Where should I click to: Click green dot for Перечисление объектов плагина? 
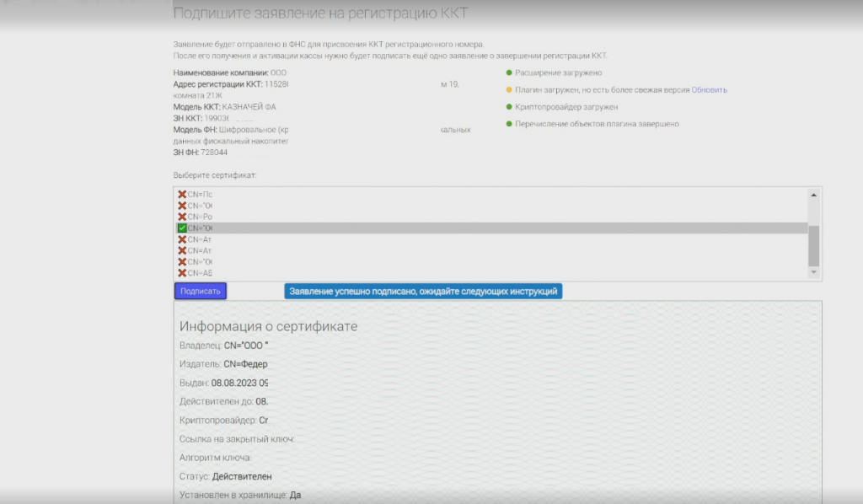tap(509, 124)
